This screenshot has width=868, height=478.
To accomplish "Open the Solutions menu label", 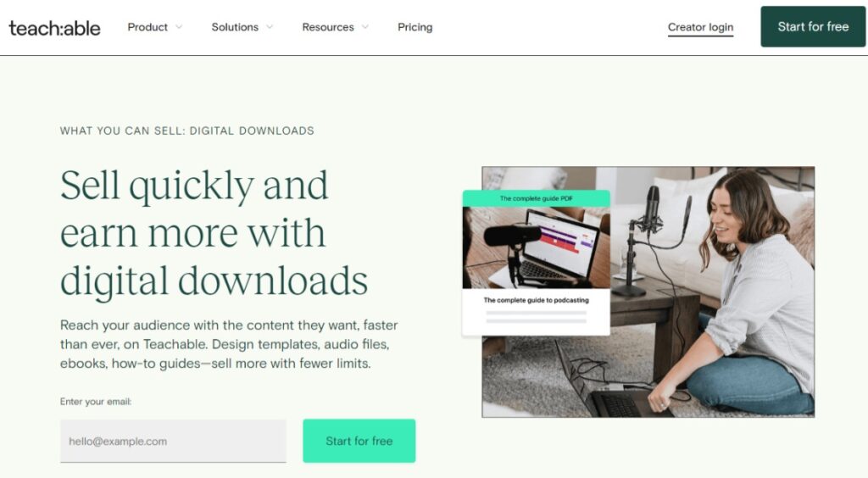I will click(x=235, y=27).
